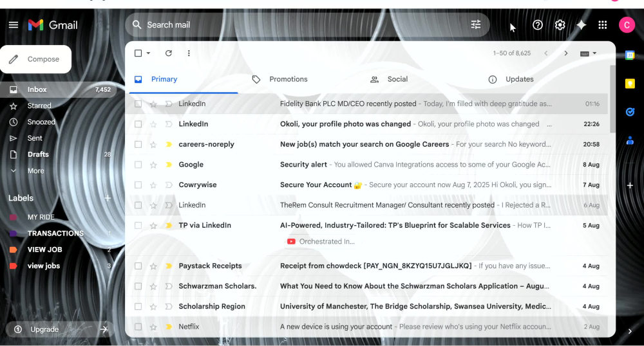
Task: Open Settings gear icon
Action: (x=560, y=25)
